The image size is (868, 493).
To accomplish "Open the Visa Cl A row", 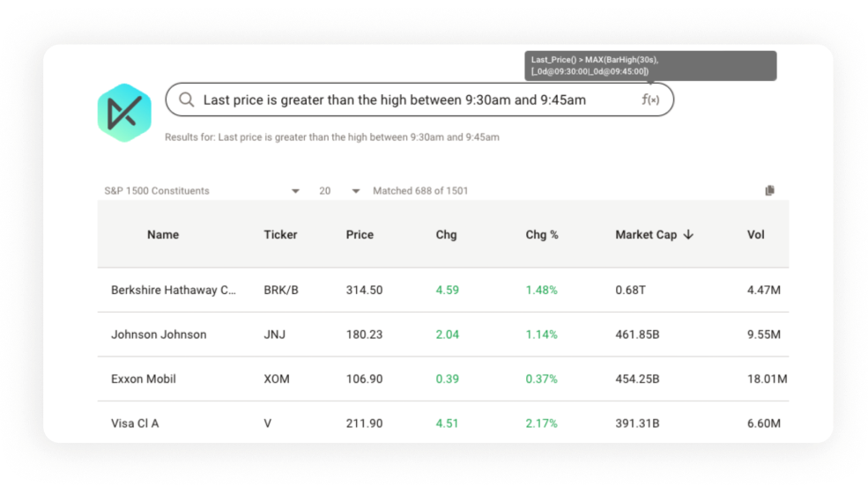I will tap(135, 423).
